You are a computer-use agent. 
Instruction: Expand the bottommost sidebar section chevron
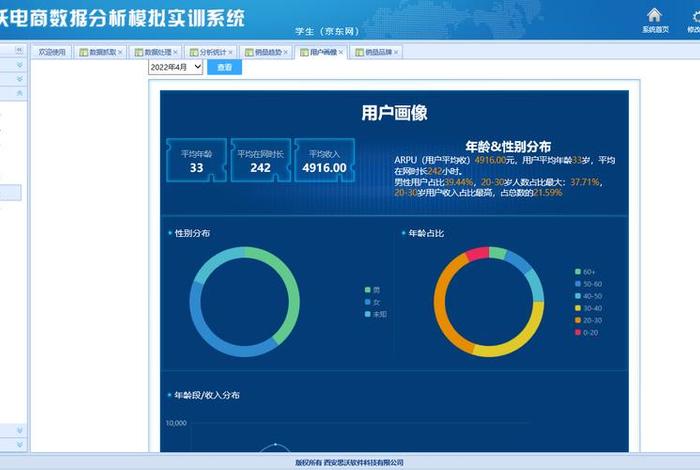pyautogui.click(x=20, y=445)
